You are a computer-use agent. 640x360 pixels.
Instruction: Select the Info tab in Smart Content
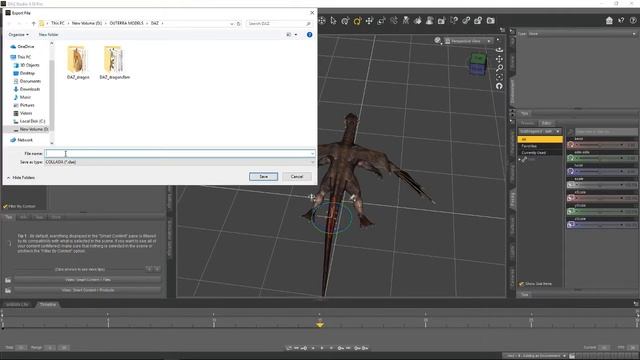[x=24, y=217]
